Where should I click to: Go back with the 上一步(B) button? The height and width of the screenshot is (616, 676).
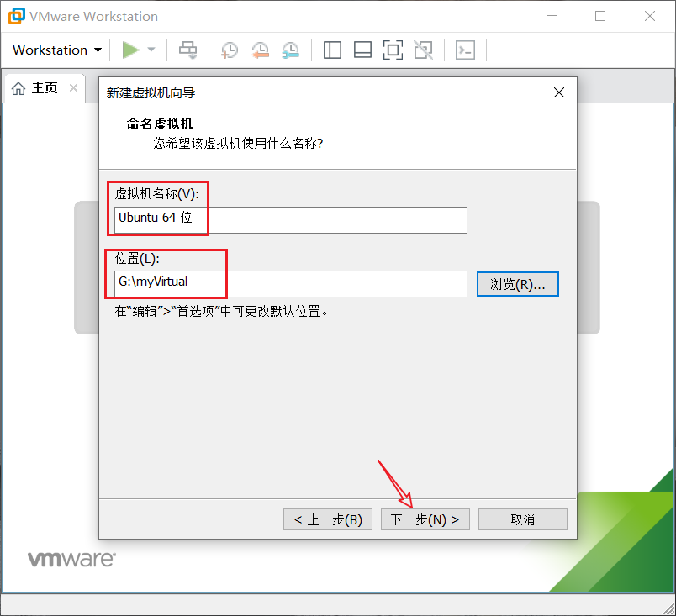tap(328, 519)
